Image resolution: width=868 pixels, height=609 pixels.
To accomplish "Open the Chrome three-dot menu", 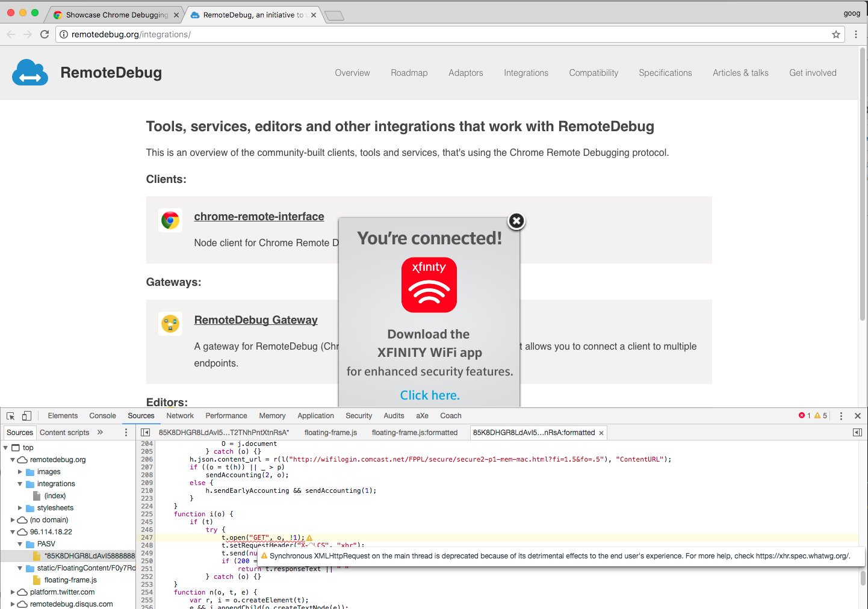I will point(856,34).
